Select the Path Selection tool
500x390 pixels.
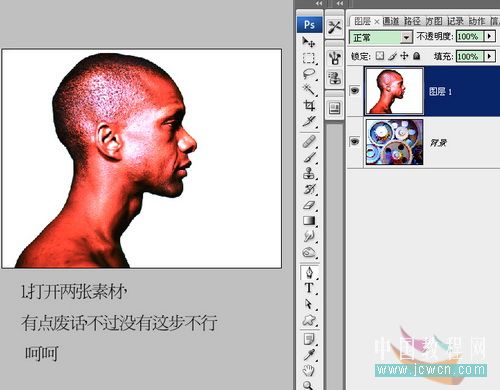[309, 304]
